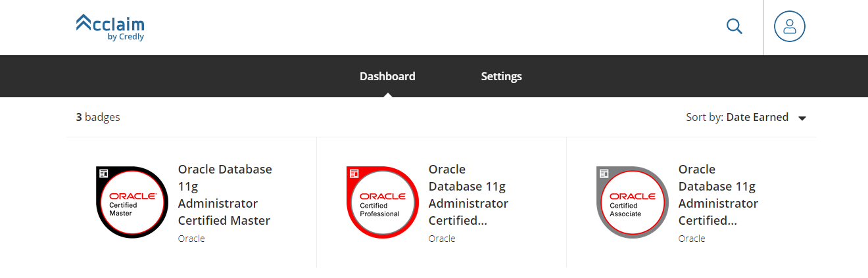Viewport: 868px width, 278px height.
Task: Open search with the magnifier icon
Action: click(x=734, y=26)
